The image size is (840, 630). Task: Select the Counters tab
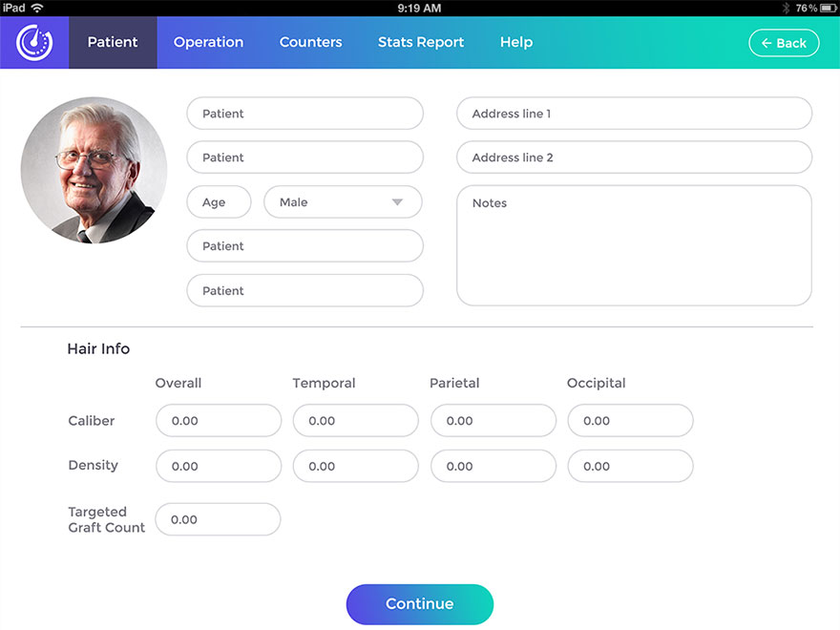310,42
